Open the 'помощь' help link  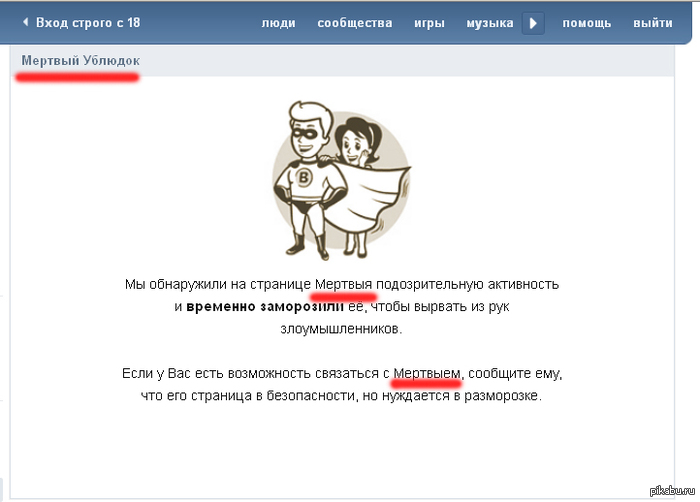pyautogui.click(x=587, y=23)
